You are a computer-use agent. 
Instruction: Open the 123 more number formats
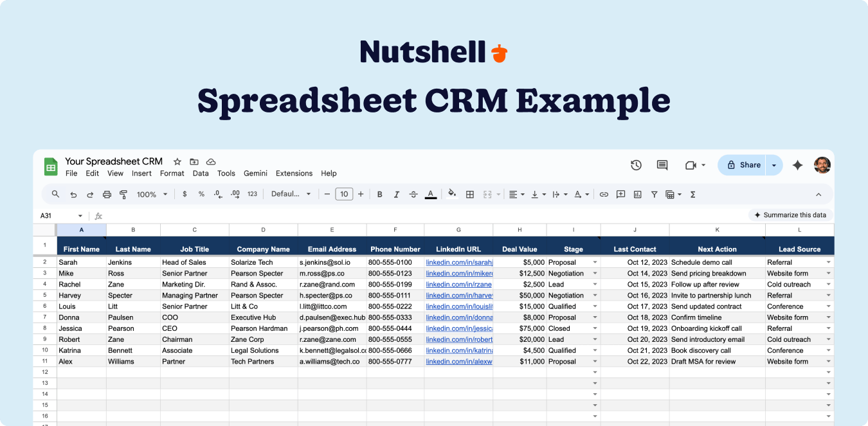[252, 194]
